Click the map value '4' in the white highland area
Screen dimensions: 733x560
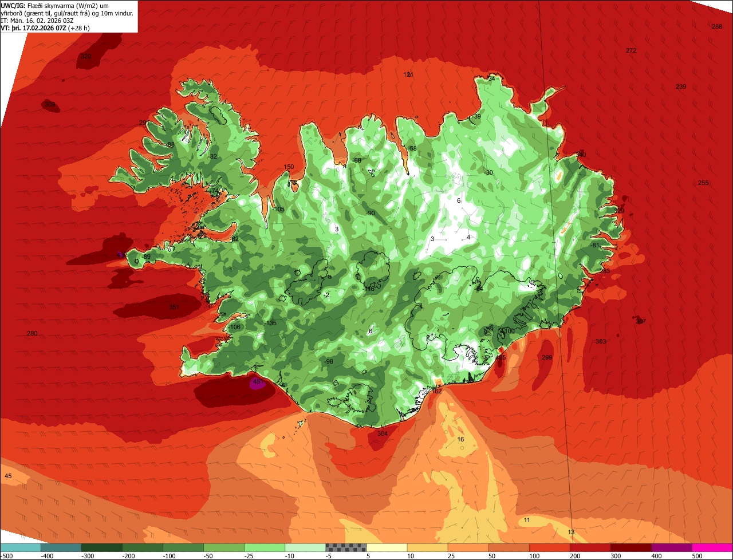click(x=468, y=237)
